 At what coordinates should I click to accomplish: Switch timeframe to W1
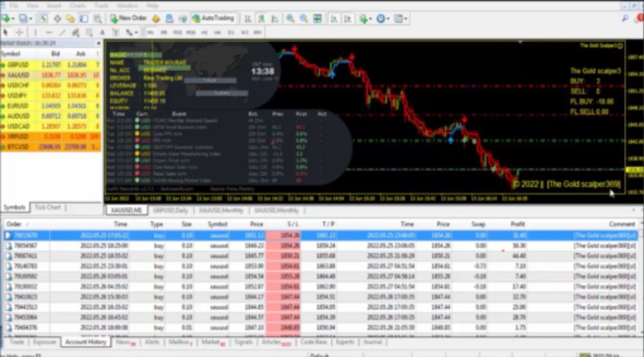(244, 32)
